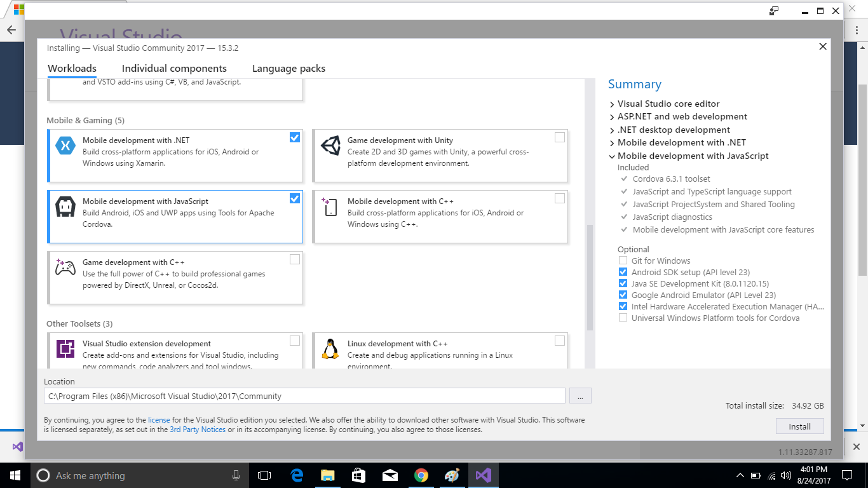The image size is (868, 488).
Task: Open the license link
Action: [159, 420]
